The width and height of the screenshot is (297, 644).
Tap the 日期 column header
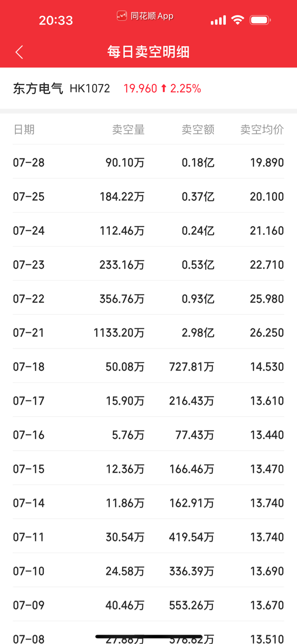pos(24,129)
